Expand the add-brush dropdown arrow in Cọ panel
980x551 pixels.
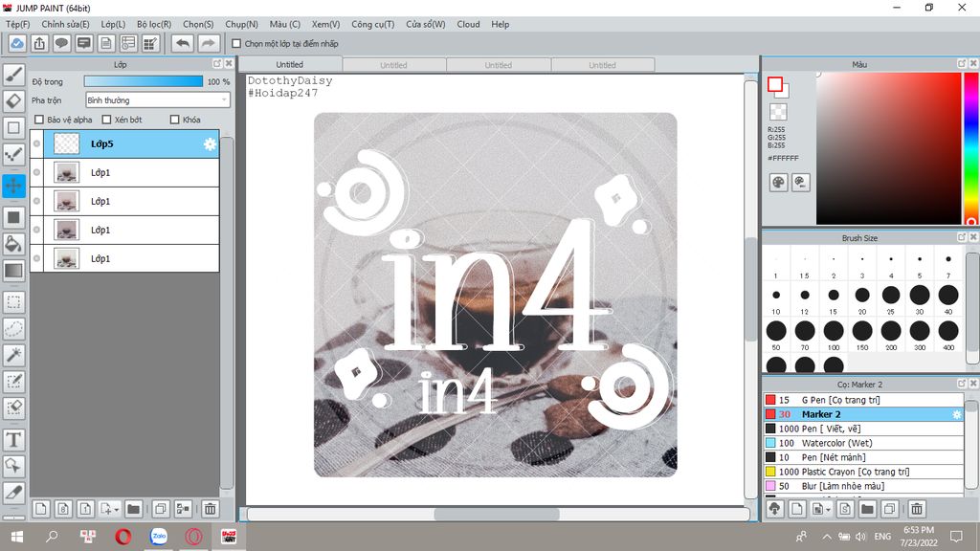click(828, 510)
